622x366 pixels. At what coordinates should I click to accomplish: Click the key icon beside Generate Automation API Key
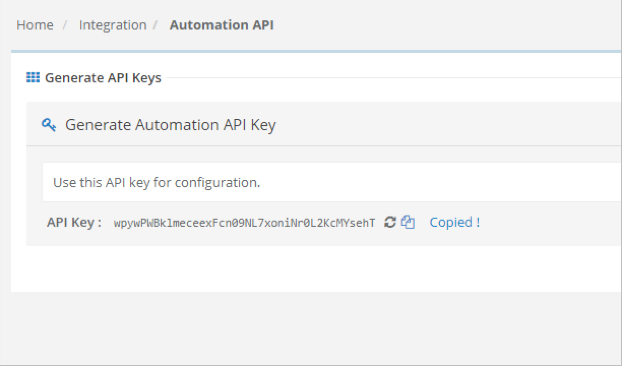[x=49, y=125]
